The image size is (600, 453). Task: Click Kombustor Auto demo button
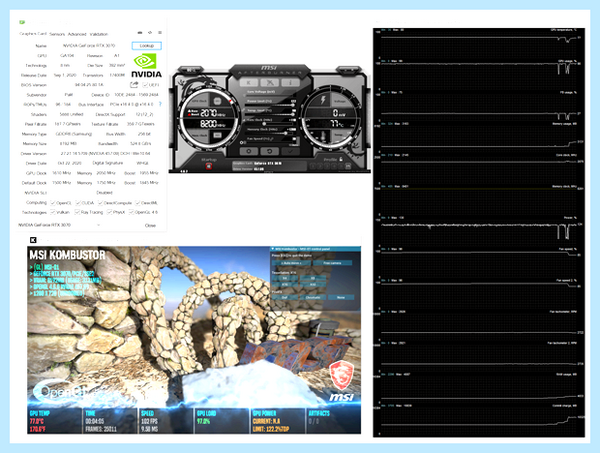pos(291,263)
